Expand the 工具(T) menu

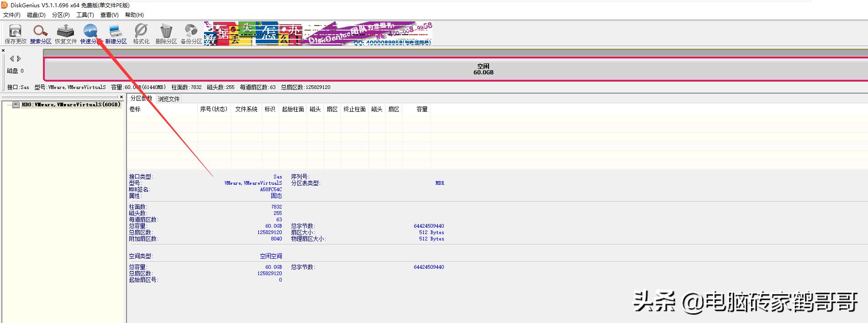pyautogui.click(x=85, y=15)
